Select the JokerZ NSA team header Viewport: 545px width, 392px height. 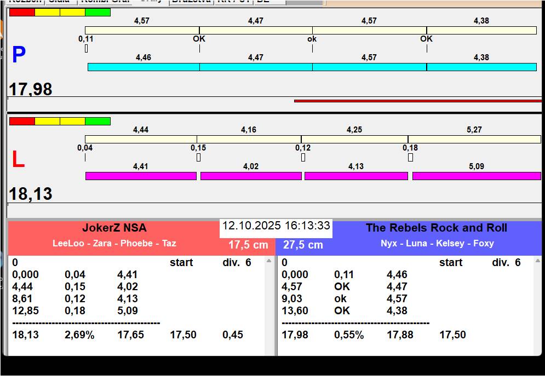(x=114, y=228)
